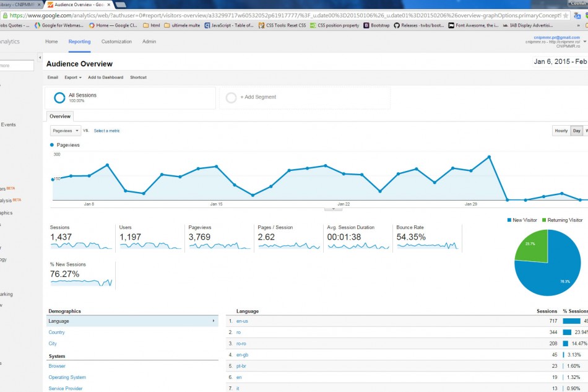588x392 pixels.
Task: Click Add to Dashboard
Action: tap(105, 77)
